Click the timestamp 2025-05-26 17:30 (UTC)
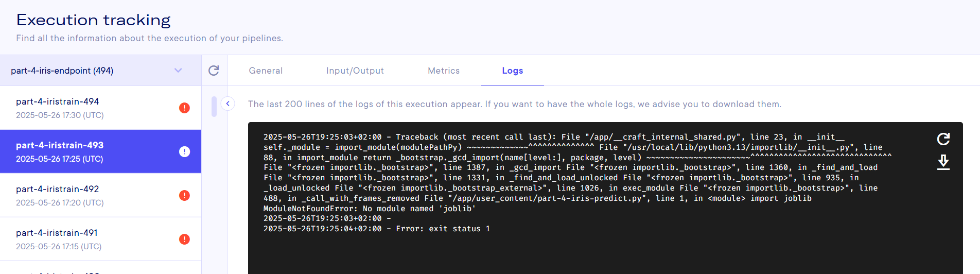Viewport: 980px width, 274px height. [x=60, y=115]
